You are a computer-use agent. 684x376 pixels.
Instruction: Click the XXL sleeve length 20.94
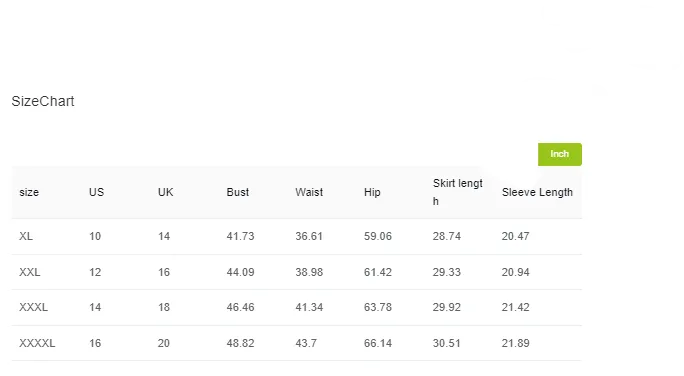pyautogui.click(x=516, y=272)
